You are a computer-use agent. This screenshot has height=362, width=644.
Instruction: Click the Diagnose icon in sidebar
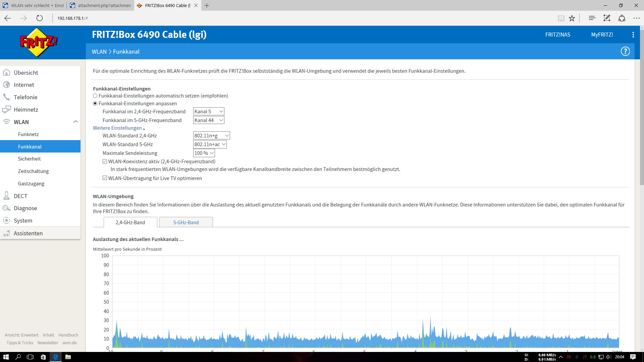(6, 208)
